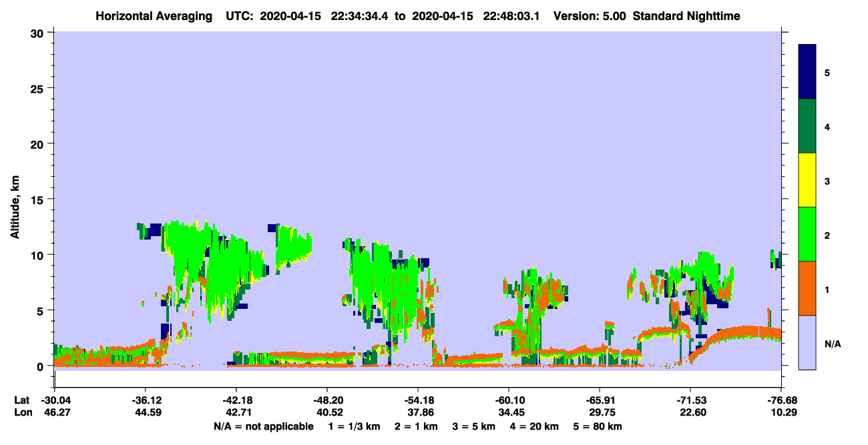Click latitude value '-42.18'

(236, 400)
